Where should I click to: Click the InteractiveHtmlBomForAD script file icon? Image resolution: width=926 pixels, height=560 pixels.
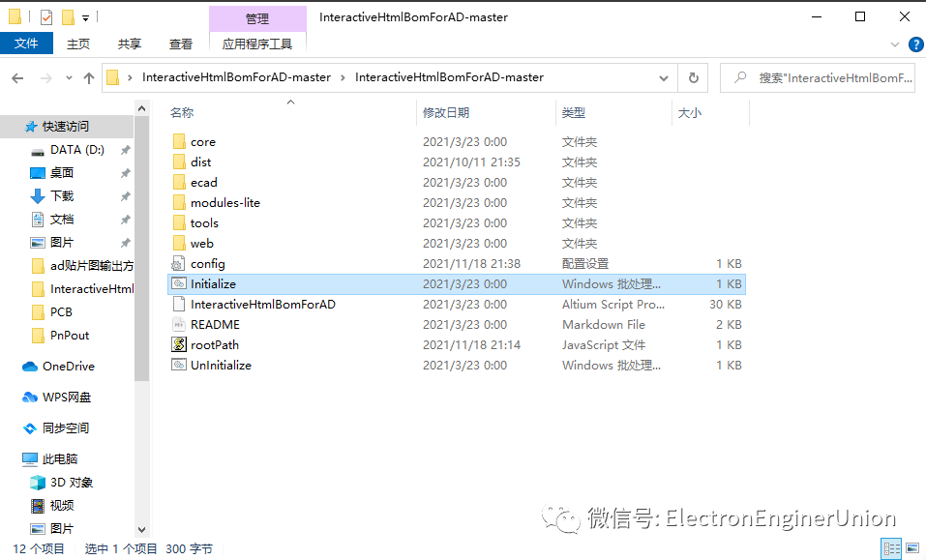(x=178, y=304)
